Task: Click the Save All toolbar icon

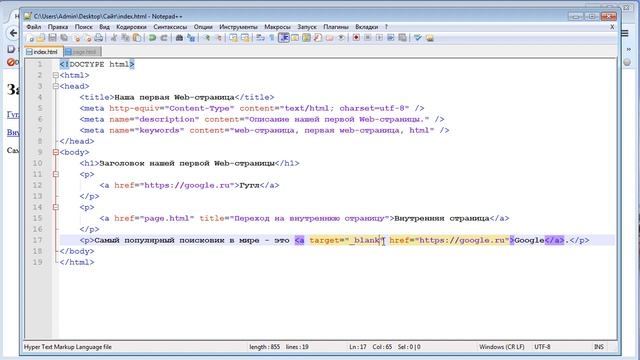Action: (x=64, y=38)
